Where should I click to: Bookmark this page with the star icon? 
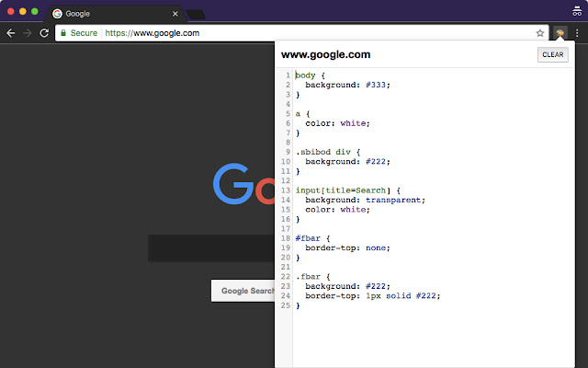540,32
